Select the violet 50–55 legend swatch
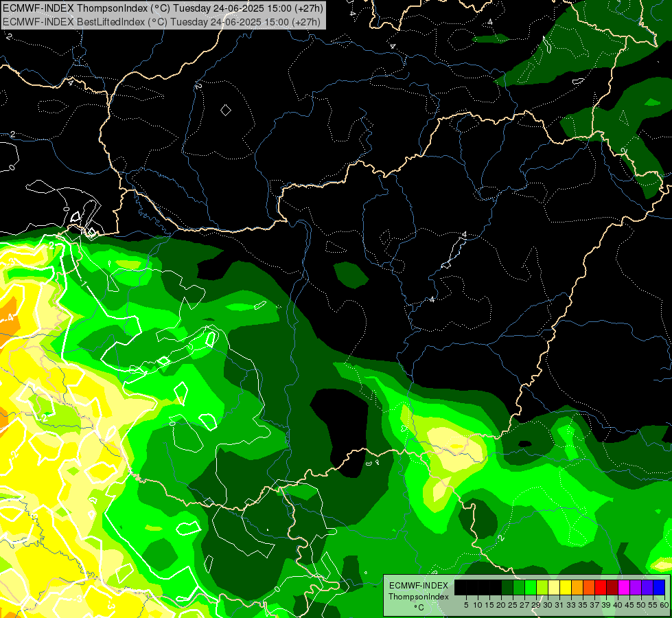This screenshot has height=618, width=672. (647, 587)
